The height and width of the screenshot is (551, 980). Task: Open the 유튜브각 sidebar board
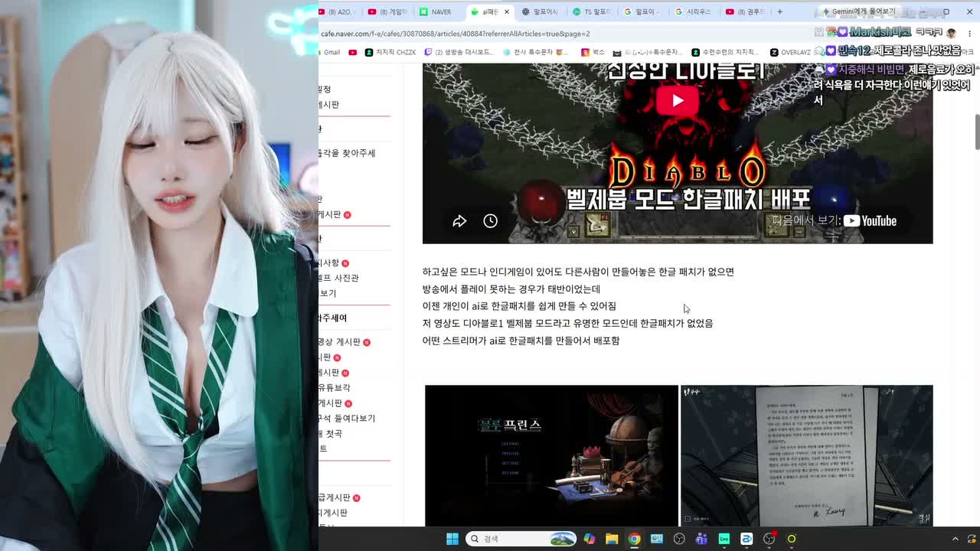(x=335, y=388)
